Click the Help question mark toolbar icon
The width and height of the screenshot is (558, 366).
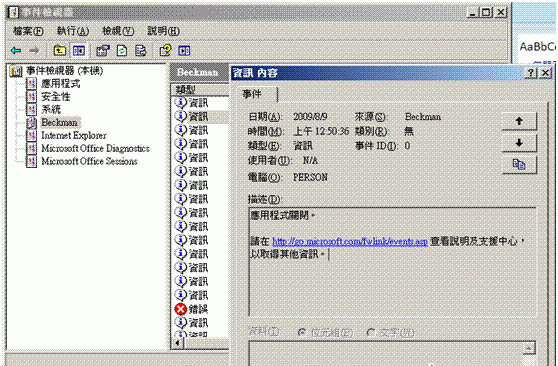click(x=165, y=51)
